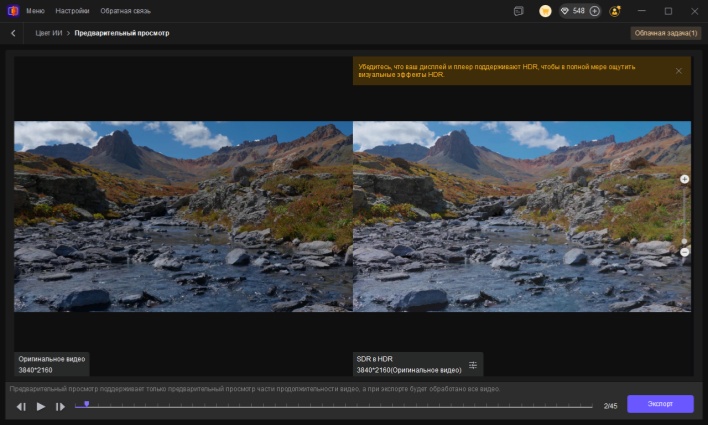Dismiss the HDR display warning banner
This screenshot has width=708, height=425.
678,71
